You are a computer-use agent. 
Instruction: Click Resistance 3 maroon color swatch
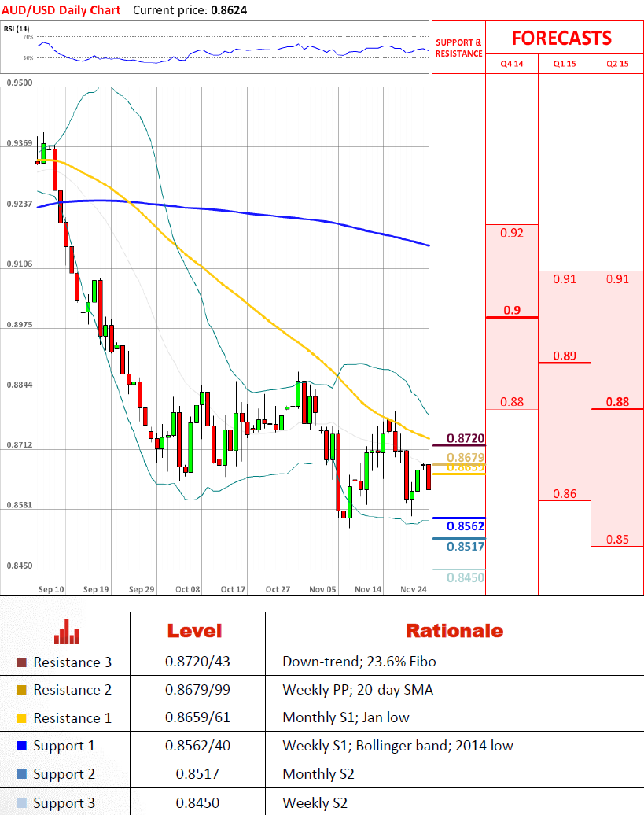pos(21,662)
